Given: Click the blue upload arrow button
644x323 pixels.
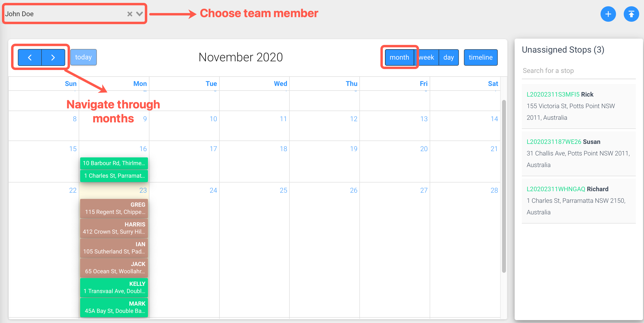Looking at the screenshot, I should (631, 14).
